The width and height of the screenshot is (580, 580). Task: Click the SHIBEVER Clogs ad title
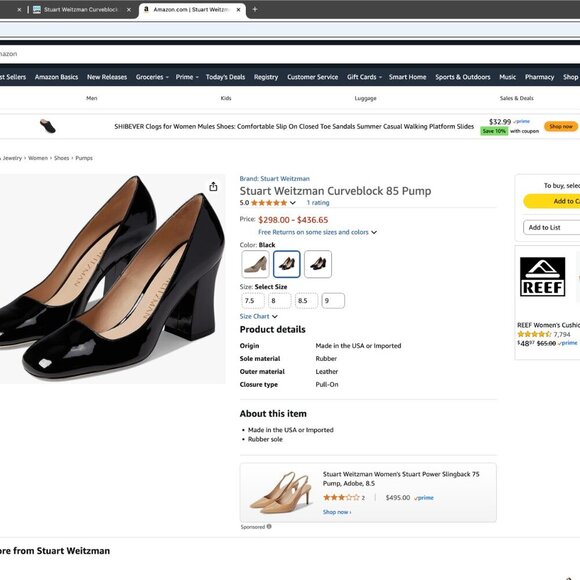(294, 127)
